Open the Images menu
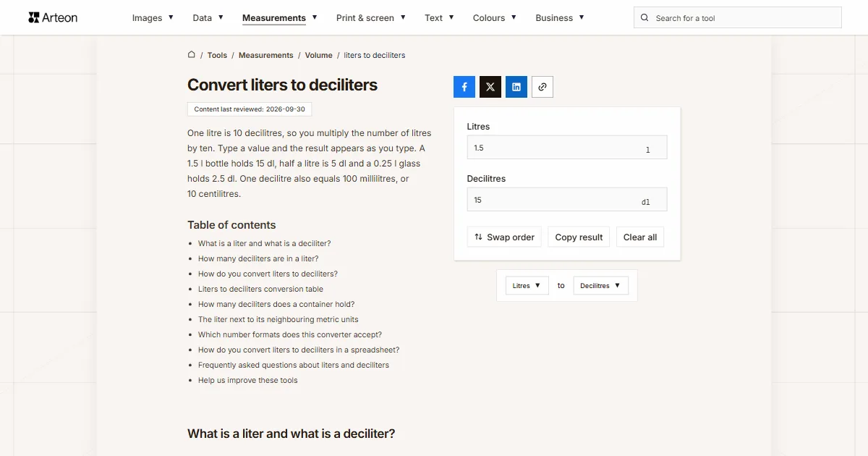This screenshot has height=456, width=868. click(x=153, y=18)
